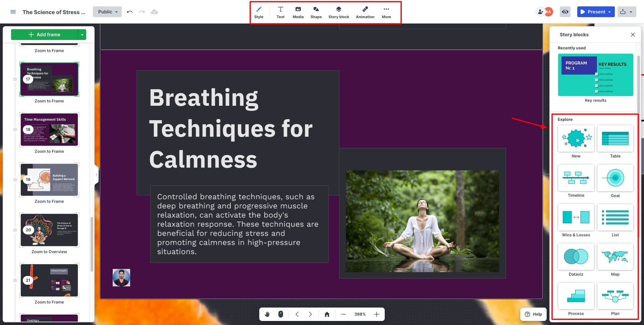Choose the Dataviz story block
Viewport: 644px width, 325px height.
pos(576,257)
